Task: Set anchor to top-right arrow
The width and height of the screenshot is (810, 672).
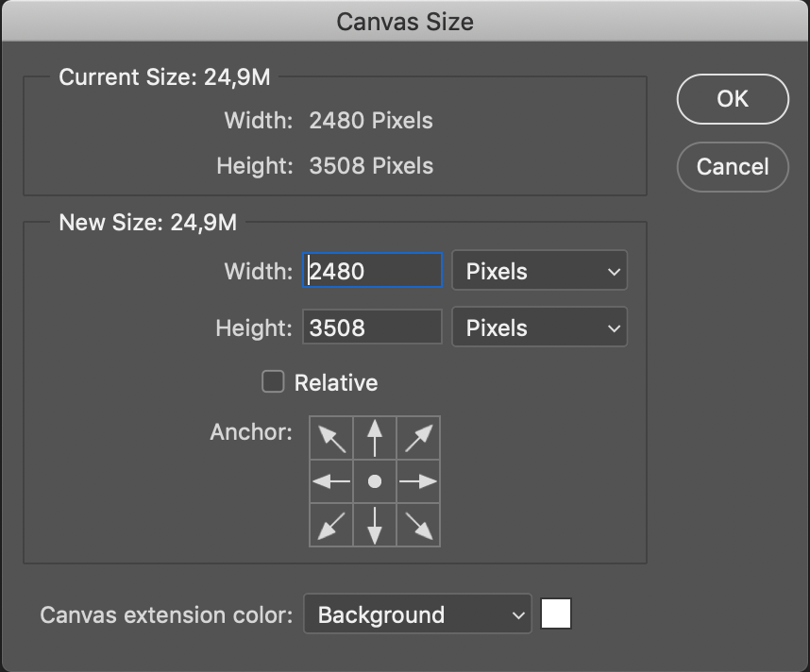Action: pyautogui.click(x=418, y=438)
